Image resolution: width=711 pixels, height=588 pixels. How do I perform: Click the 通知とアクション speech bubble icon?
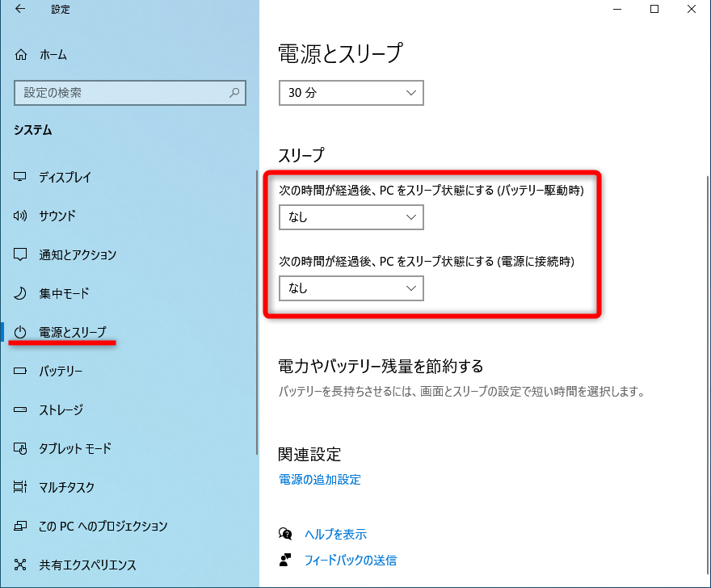point(20,254)
